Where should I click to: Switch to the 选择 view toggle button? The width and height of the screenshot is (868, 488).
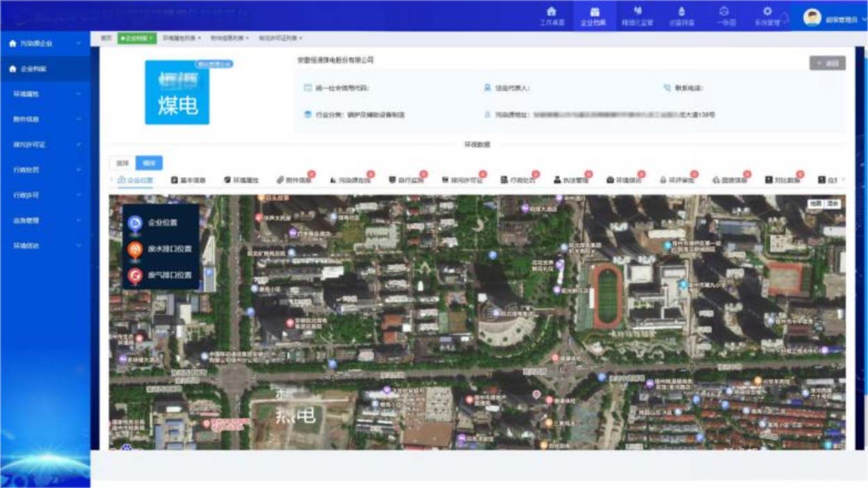(x=122, y=163)
